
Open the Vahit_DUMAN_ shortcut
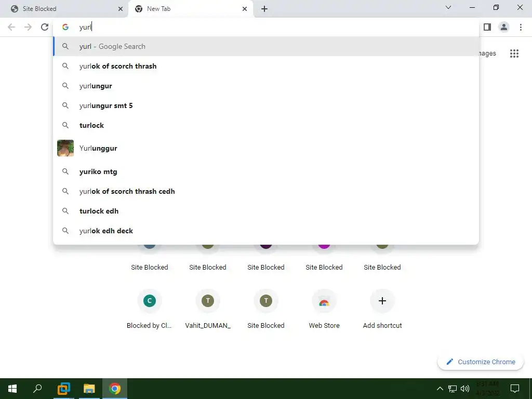[208, 309]
